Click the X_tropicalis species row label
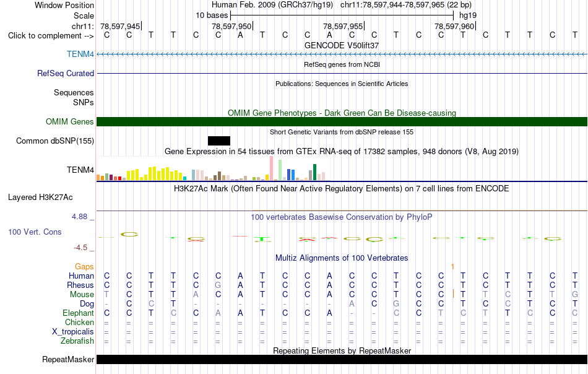 point(73,332)
